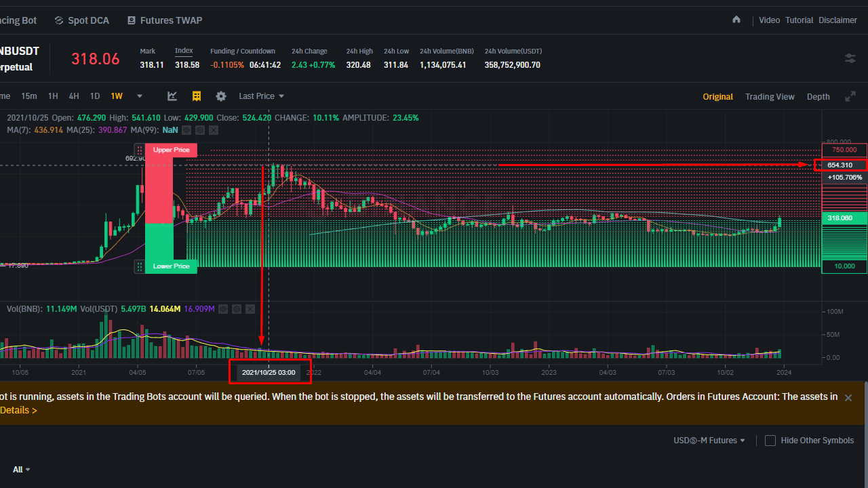Click the Vol(BNB) value 11.149M
Viewport: 868px width, 488px height.
62,309
